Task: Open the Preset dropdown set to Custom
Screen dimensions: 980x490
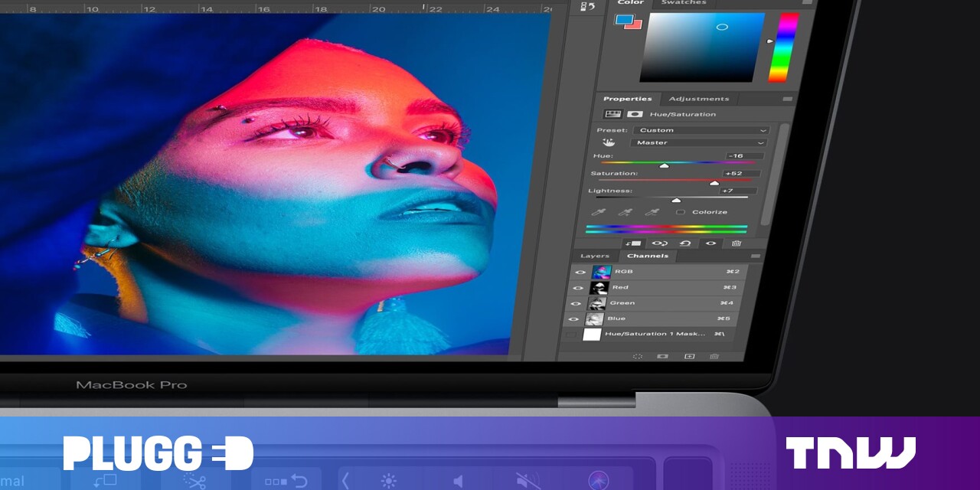Action: coord(701,130)
